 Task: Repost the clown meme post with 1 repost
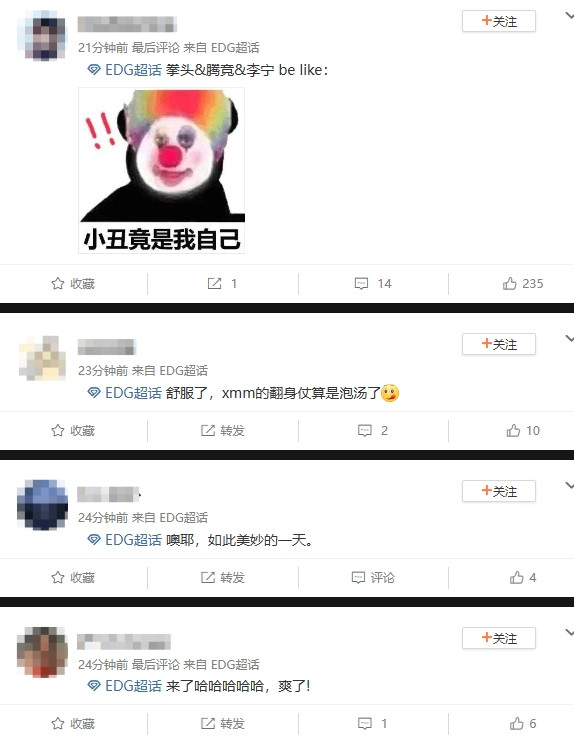(222, 284)
